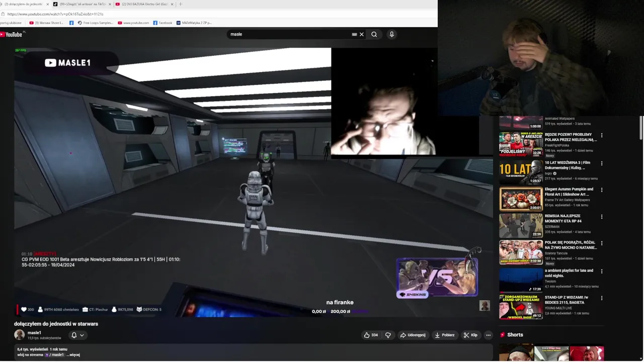644x362 pixels.
Task: Click the magnifier search button
Action: pyautogui.click(x=374, y=34)
